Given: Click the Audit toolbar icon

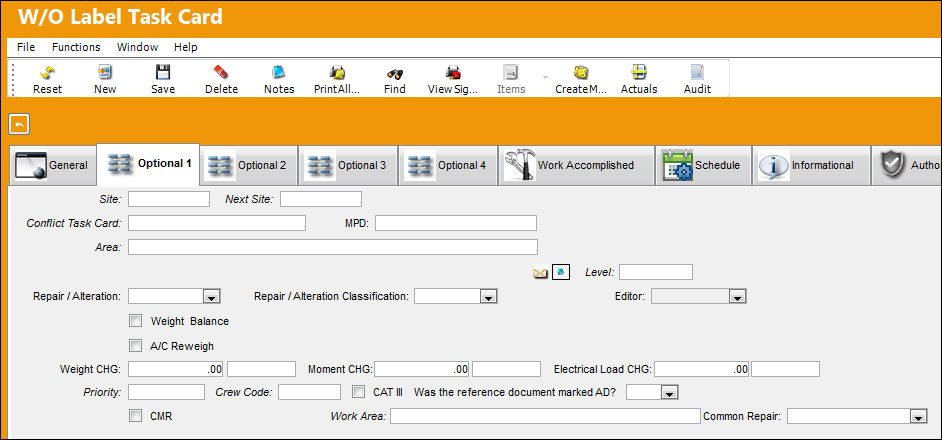Looking at the screenshot, I should click(697, 73).
